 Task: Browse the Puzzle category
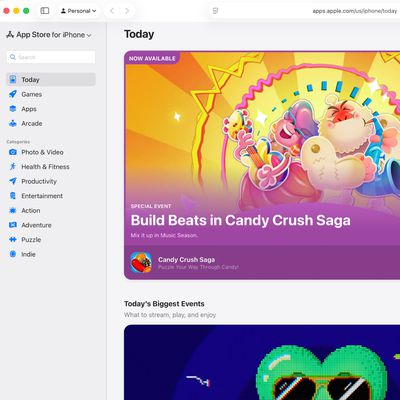point(51,240)
